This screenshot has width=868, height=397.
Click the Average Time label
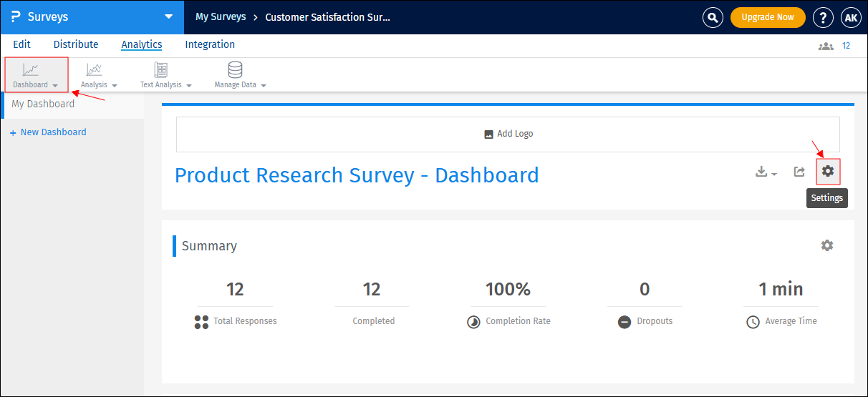(x=791, y=321)
